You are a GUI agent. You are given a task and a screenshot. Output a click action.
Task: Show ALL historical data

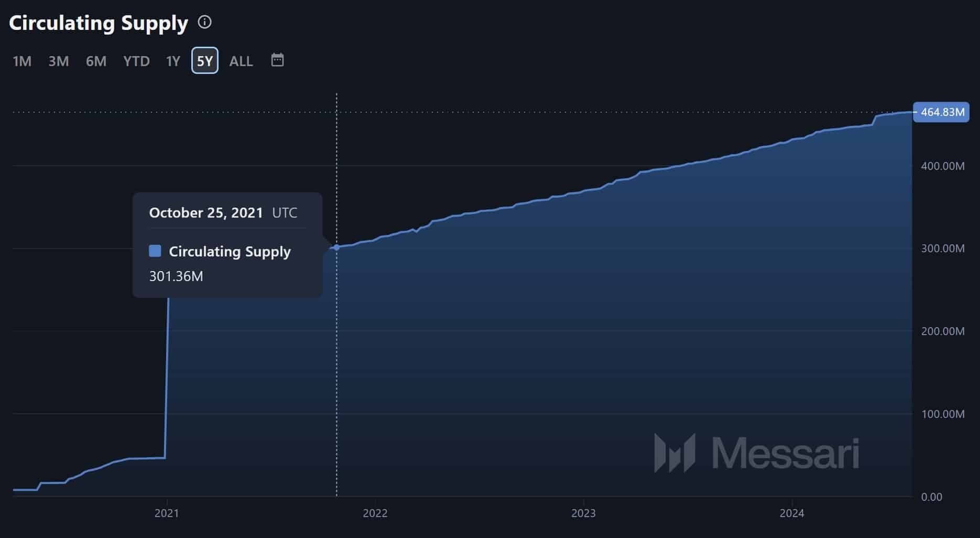pos(241,61)
